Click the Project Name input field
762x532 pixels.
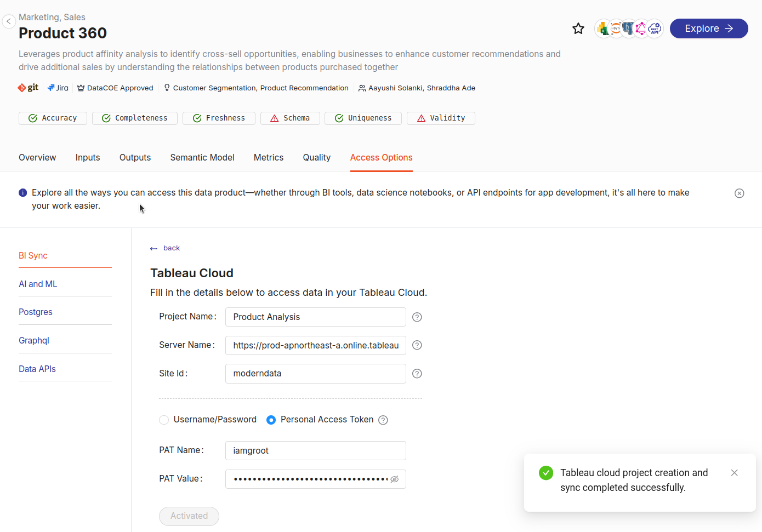pos(316,317)
